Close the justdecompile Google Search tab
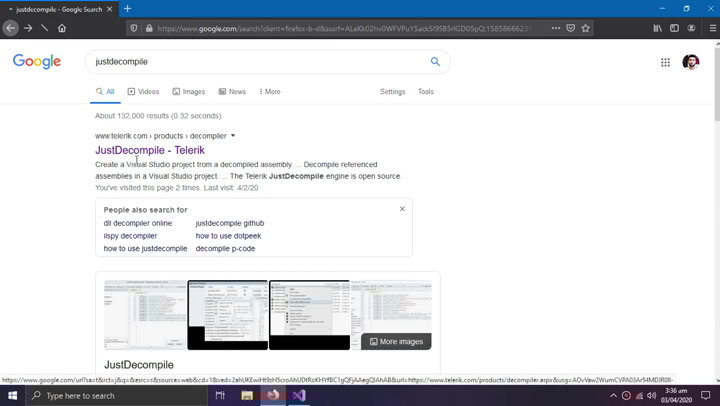Screen dimensions: 720x406 click(109, 9)
